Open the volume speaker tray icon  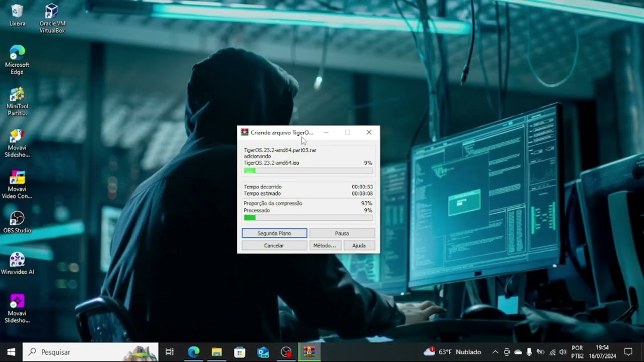[562, 352]
